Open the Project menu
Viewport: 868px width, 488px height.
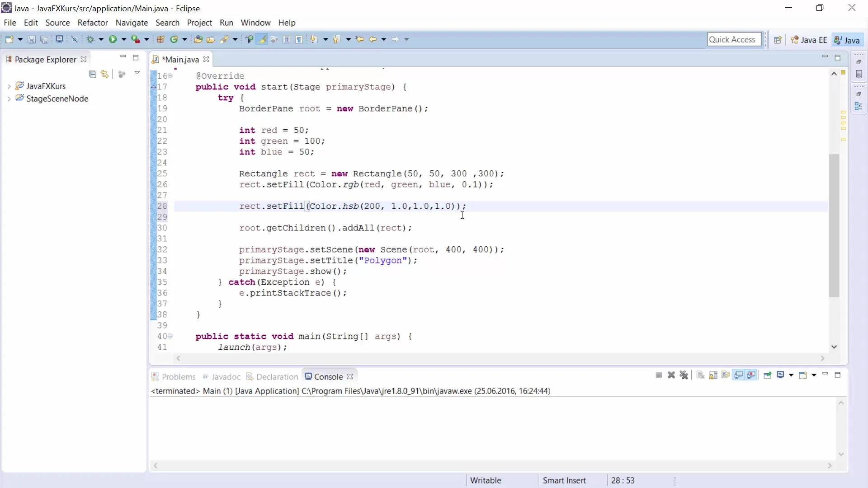[199, 23]
